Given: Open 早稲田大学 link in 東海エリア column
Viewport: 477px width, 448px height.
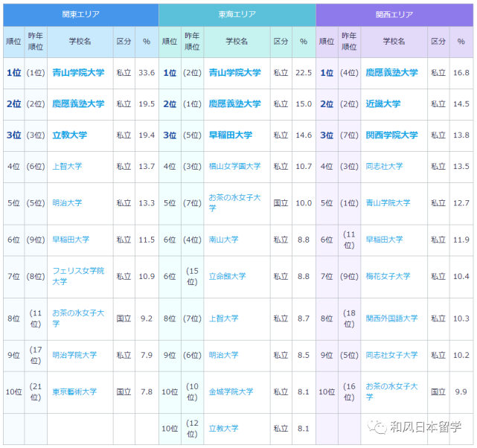Looking at the screenshot, I should [230, 135].
